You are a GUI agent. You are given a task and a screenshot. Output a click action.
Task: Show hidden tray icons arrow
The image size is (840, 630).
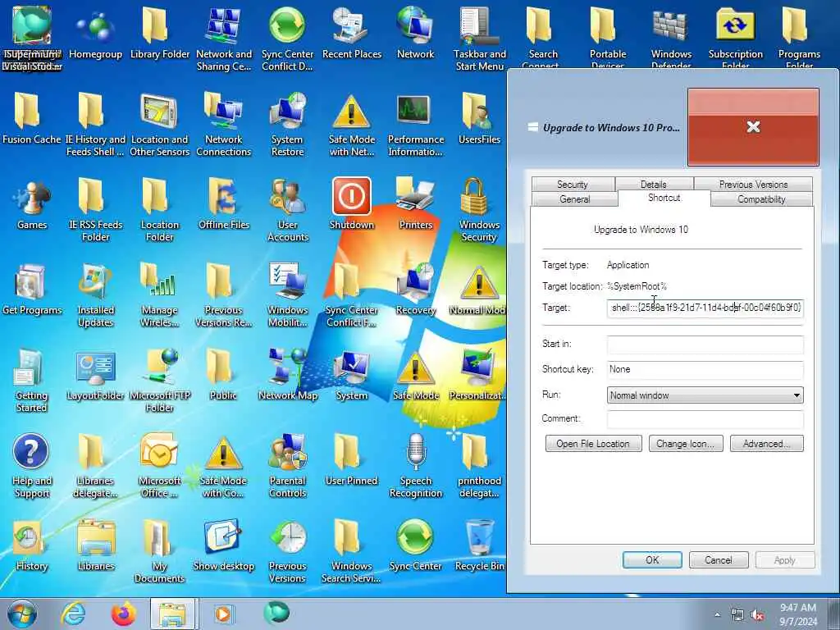point(717,615)
